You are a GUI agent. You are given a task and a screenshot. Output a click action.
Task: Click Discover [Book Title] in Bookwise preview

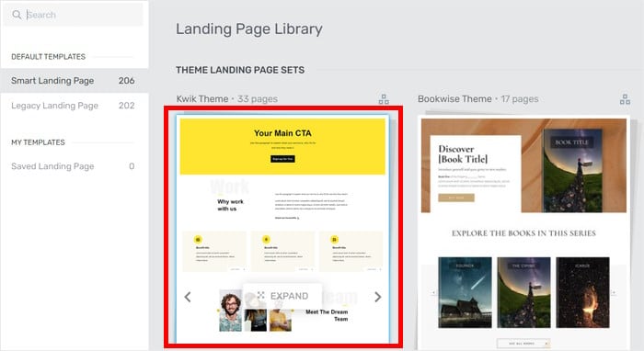[x=463, y=153]
